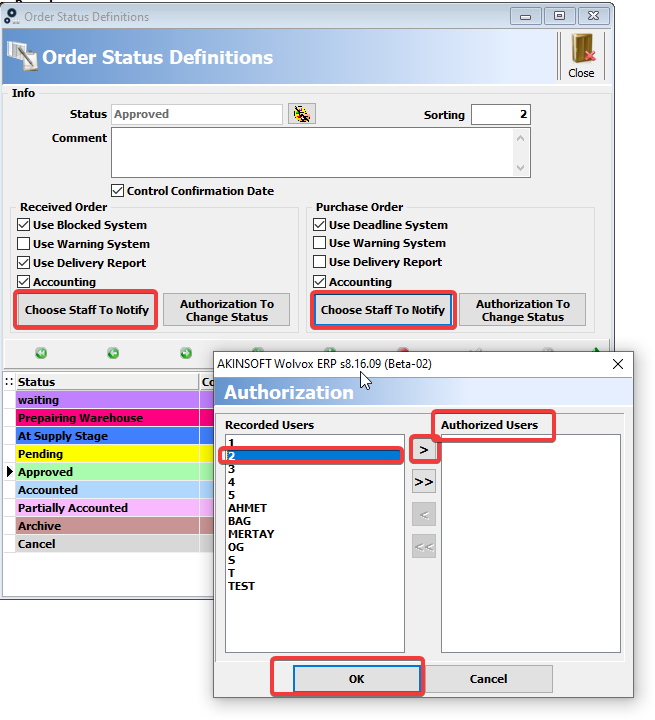Cancel the Authorization dialog
Image resolution: width=655 pixels, height=720 pixels.
click(x=488, y=679)
